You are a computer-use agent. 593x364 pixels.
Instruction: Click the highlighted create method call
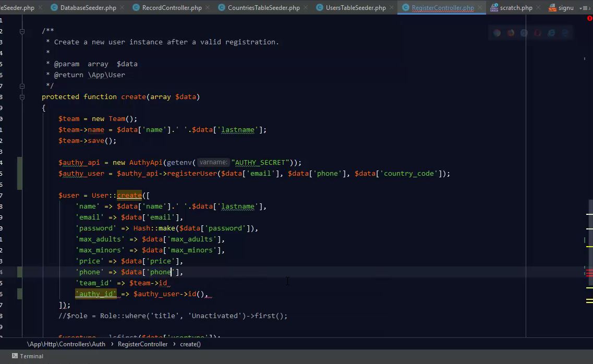click(x=129, y=196)
